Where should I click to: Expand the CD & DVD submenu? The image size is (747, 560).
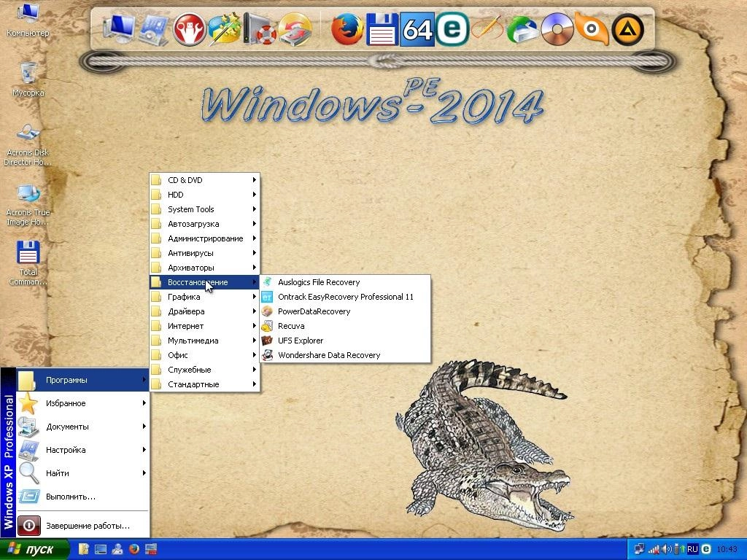pos(205,180)
